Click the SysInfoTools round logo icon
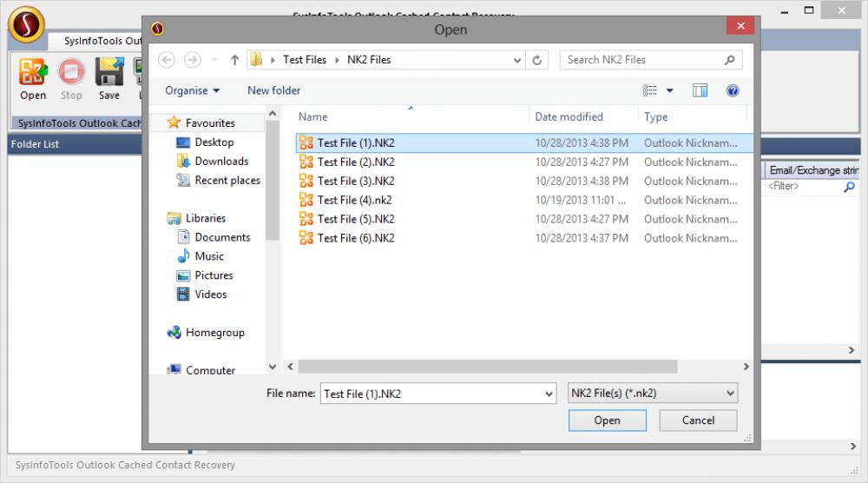The width and height of the screenshot is (868, 483). (x=26, y=24)
